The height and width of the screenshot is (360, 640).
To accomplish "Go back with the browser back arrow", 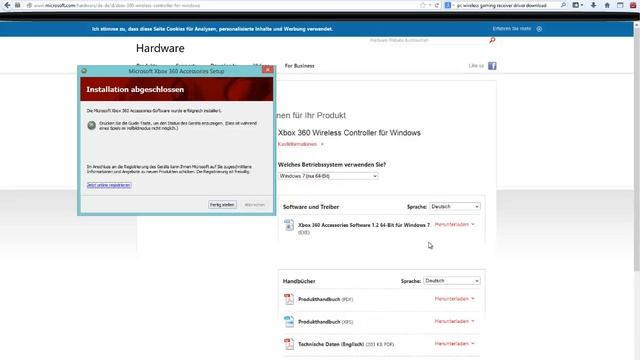I will pyautogui.click(x=7, y=5).
